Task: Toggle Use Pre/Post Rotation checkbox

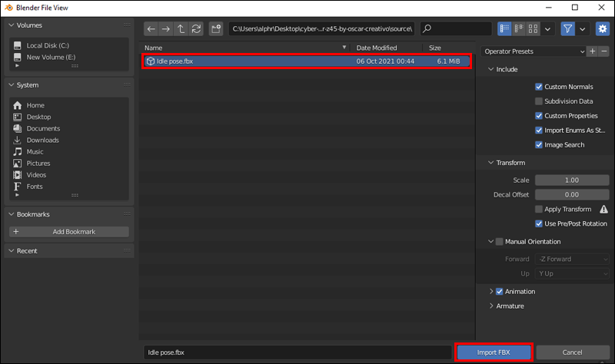Action: 539,223
